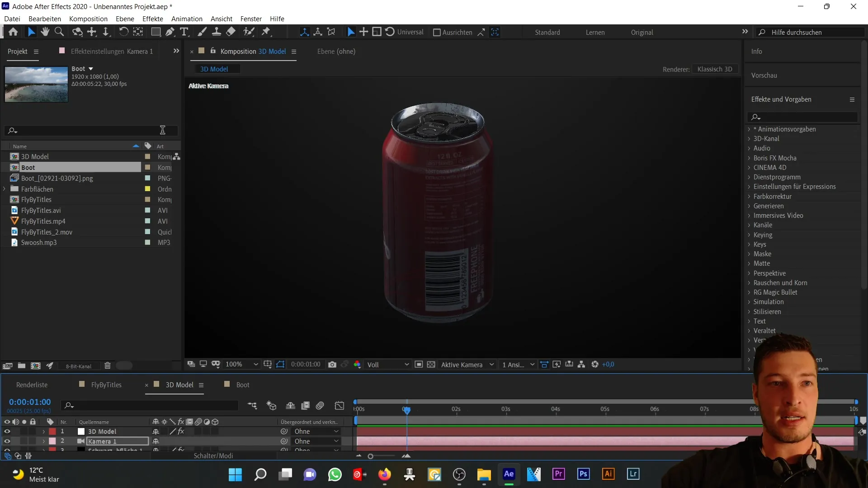The width and height of the screenshot is (868, 488).
Task: Hide the 3D Model layer eye
Action: [x=7, y=432]
